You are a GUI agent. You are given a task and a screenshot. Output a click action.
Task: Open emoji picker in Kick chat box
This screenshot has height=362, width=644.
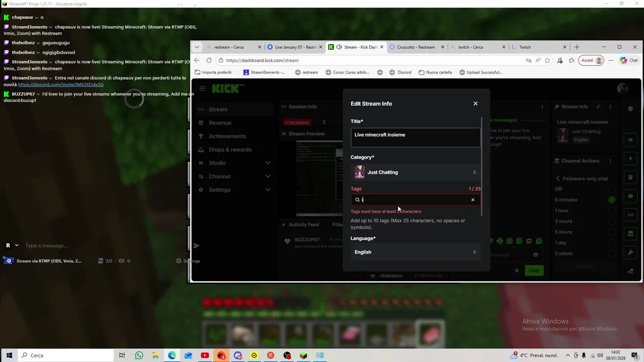tap(535, 255)
